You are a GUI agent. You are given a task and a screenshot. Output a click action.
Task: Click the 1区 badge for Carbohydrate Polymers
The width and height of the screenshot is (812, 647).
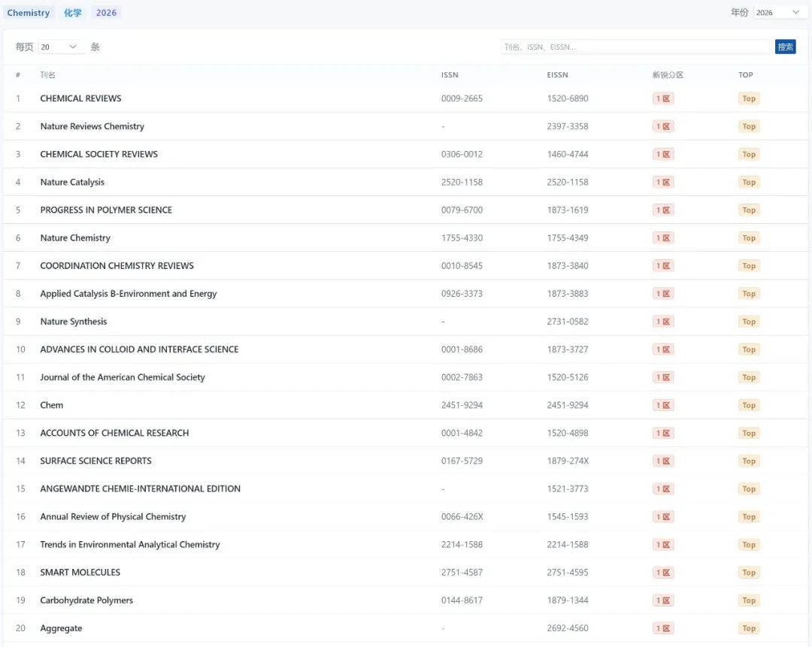click(x=663, y=600)
